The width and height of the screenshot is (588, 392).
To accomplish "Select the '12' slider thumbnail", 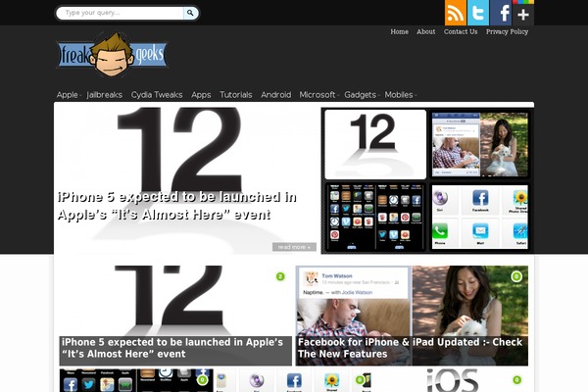I will (x=375, y=144).
